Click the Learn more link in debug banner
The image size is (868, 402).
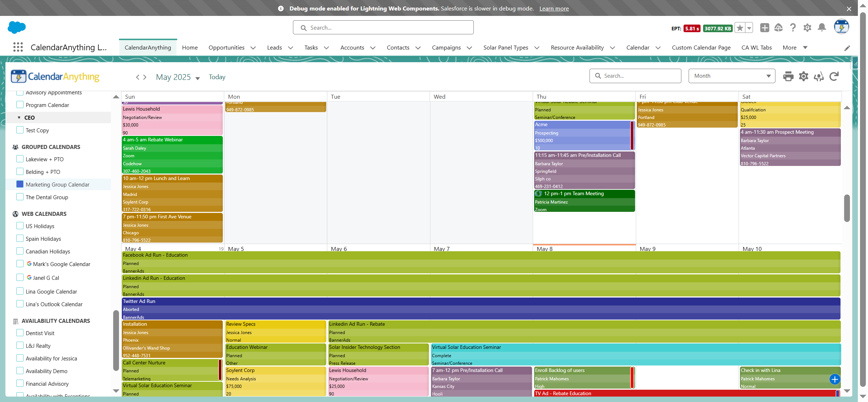[x=554, y=9]
